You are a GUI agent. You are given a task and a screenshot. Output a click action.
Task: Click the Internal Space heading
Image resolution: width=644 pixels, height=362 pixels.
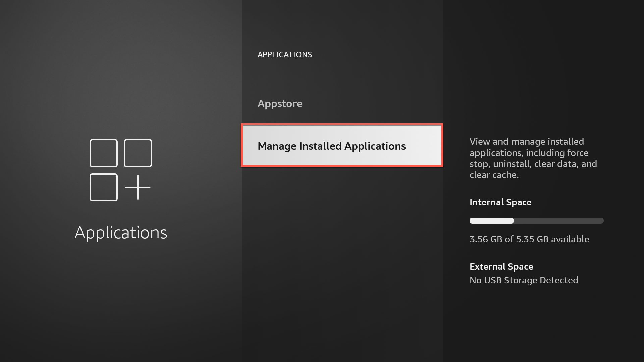pyautogui.click(x=500, y=202)
